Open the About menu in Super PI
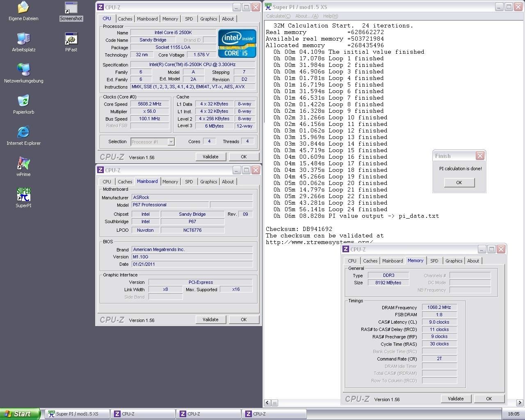This screenshot has height=420, width=525. click(307, 16)
